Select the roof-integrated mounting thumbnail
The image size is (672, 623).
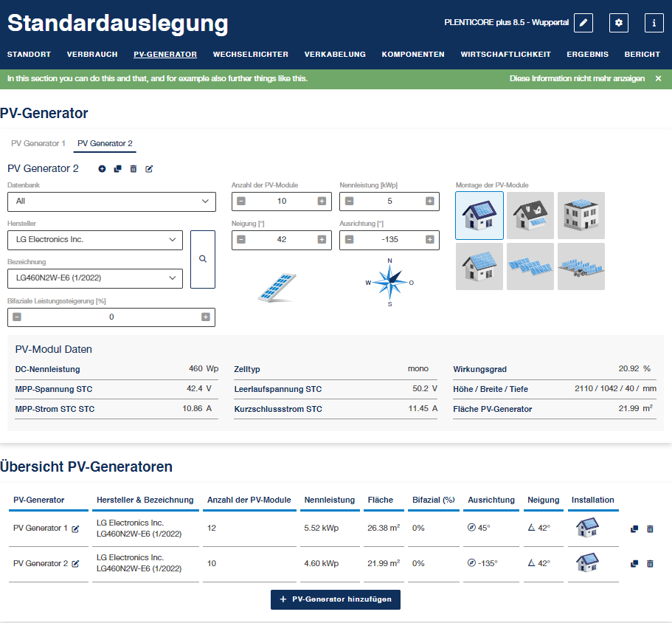pos(530,216)
